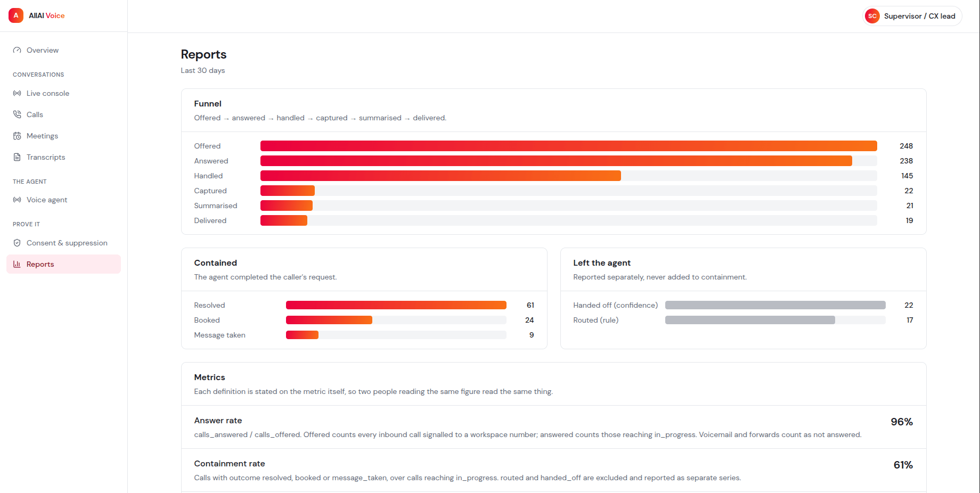
Task: Click the Handed off (confidence) gray bar
Action: pos(775,305)
